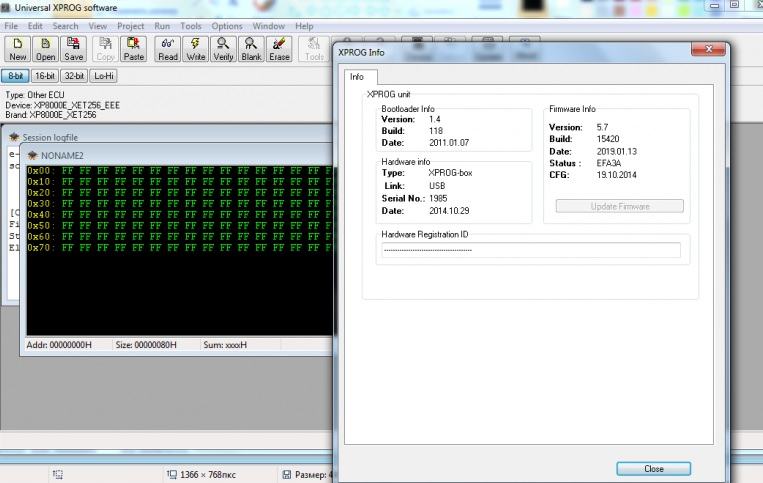Enable 32-bit view mode

pos(73,76)
